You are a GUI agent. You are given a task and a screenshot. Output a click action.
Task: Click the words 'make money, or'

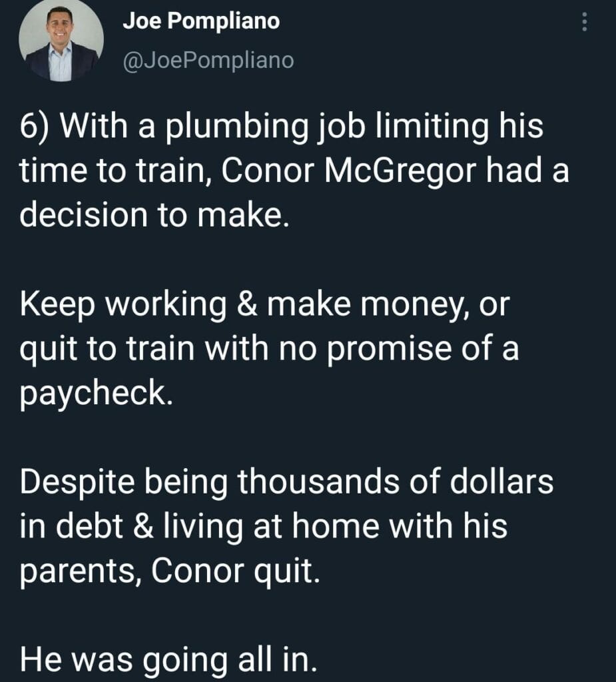tap(388, 305)
